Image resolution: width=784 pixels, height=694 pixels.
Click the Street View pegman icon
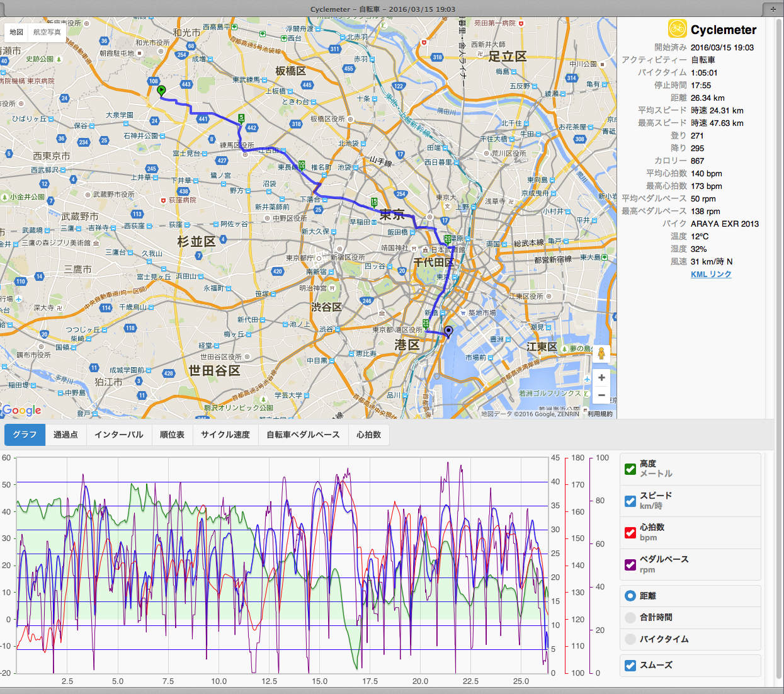[x=601, y=353]
